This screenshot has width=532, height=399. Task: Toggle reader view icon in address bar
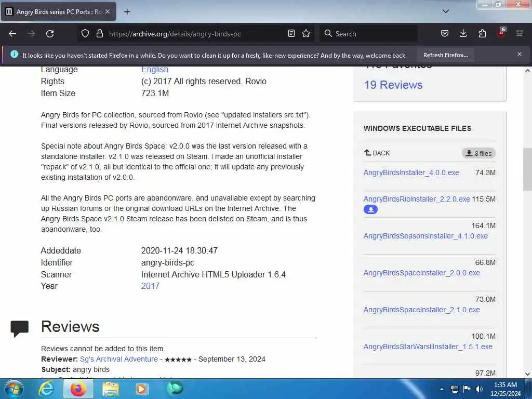pos(291,34)
